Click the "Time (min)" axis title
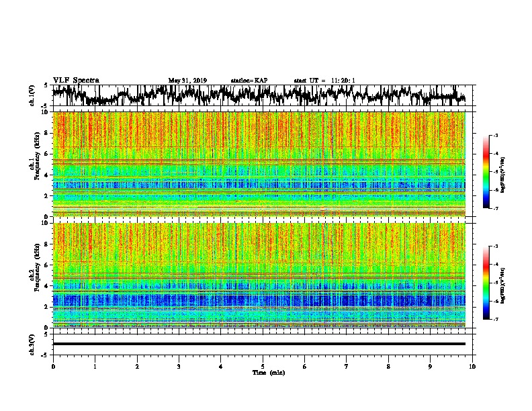This screenshot has height=411, width=532. (269, 373)
